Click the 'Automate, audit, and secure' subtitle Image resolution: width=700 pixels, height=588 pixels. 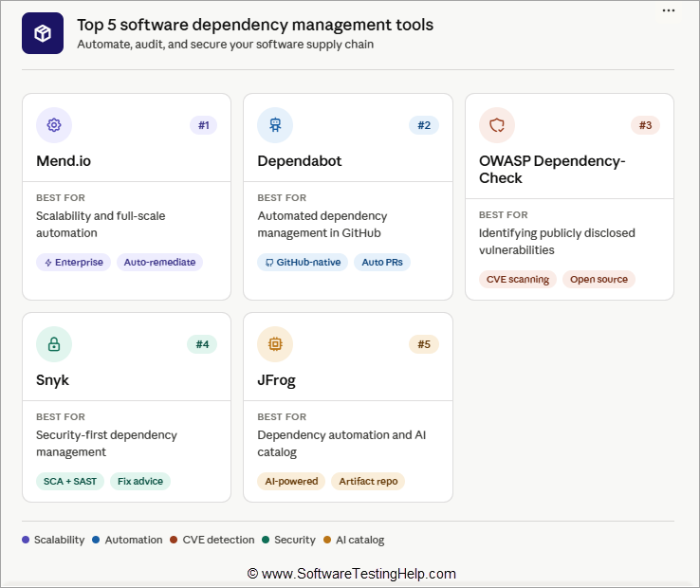[x=226, y=45]
